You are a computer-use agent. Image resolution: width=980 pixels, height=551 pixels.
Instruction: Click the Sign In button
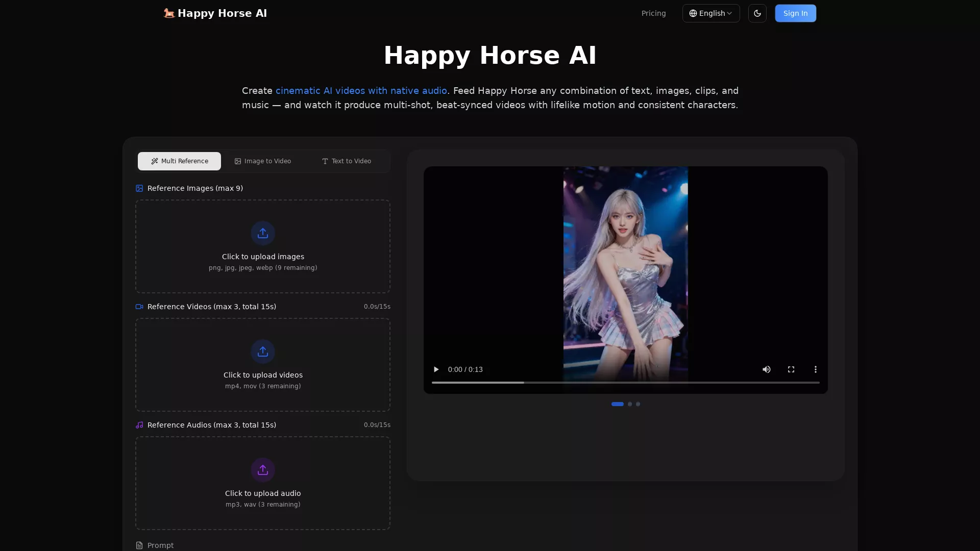795,13
